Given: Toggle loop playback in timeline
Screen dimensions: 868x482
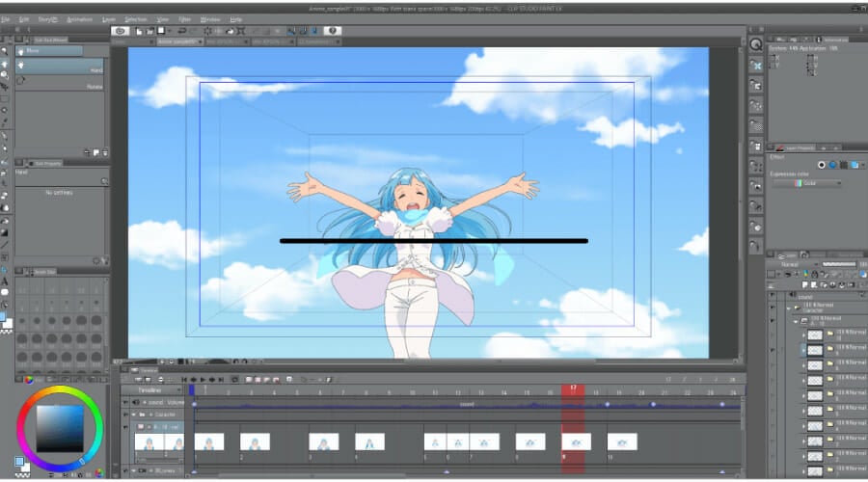Looking at the screenshot, I should (234, 380).
